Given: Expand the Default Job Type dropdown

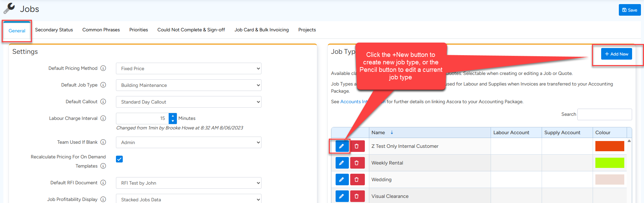Looking at the screenshot, I should (188, 85).
